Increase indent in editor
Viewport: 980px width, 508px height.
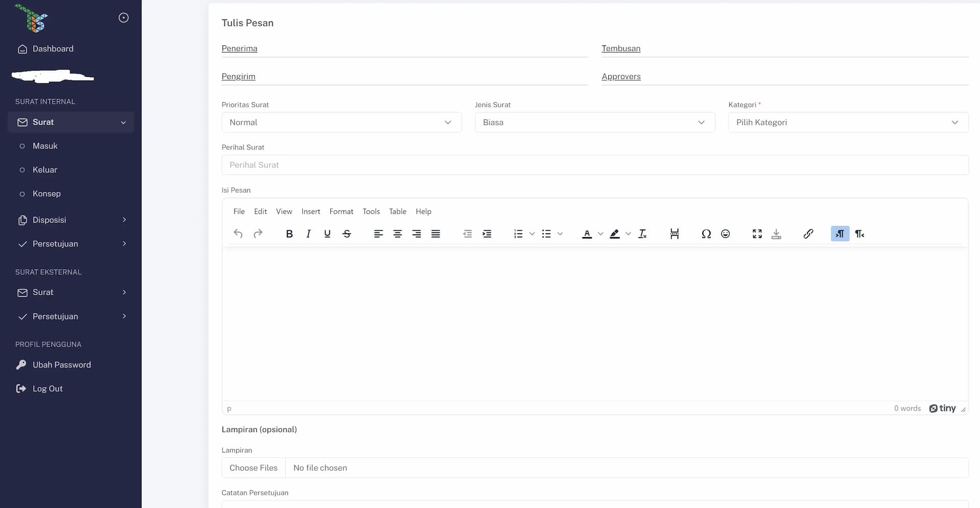coord(487,234)
